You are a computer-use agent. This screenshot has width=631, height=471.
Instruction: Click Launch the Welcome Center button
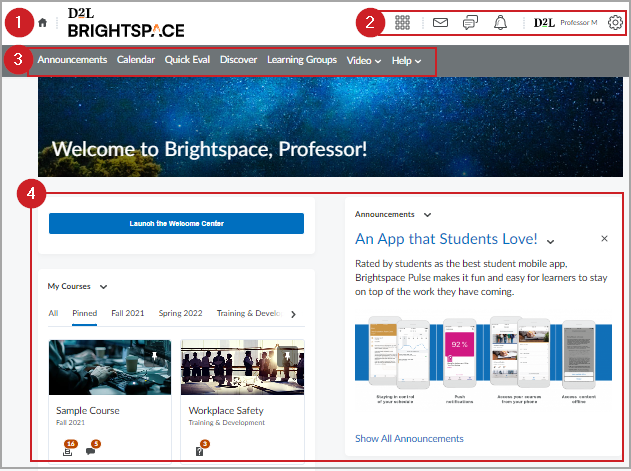tap(176, 223)
